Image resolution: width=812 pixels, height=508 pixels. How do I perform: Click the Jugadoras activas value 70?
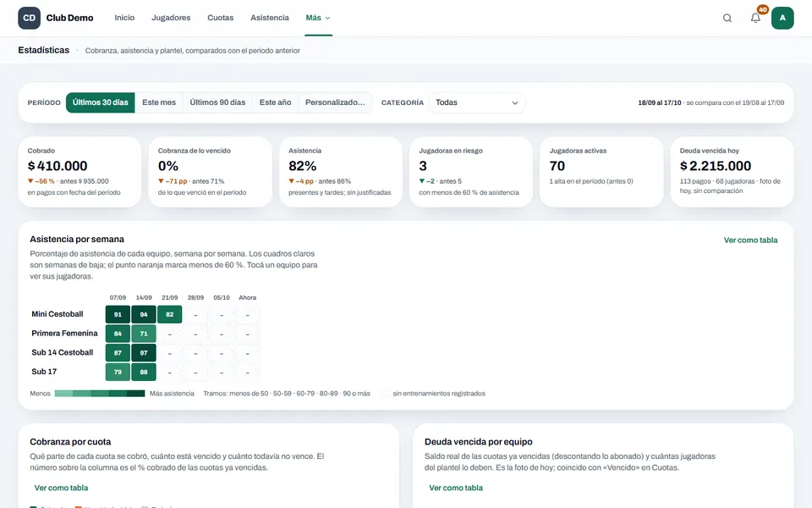pyautogui.click(x=557, y=166)
